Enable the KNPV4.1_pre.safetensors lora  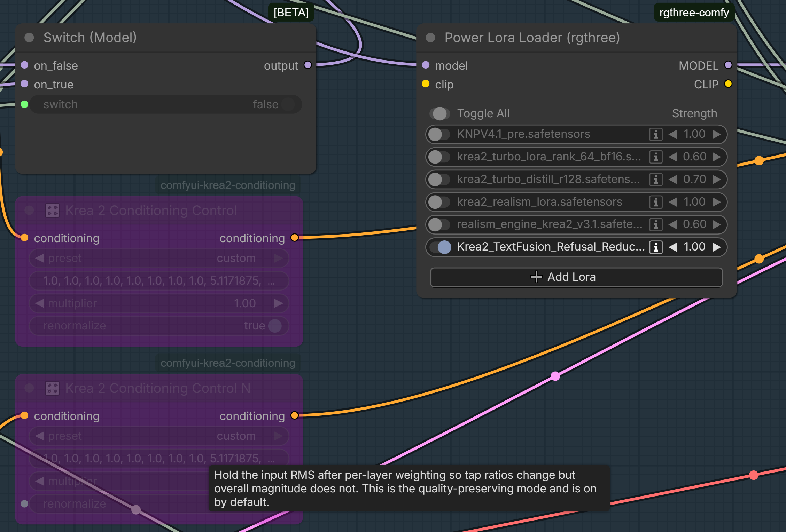(x=439, y=134)
